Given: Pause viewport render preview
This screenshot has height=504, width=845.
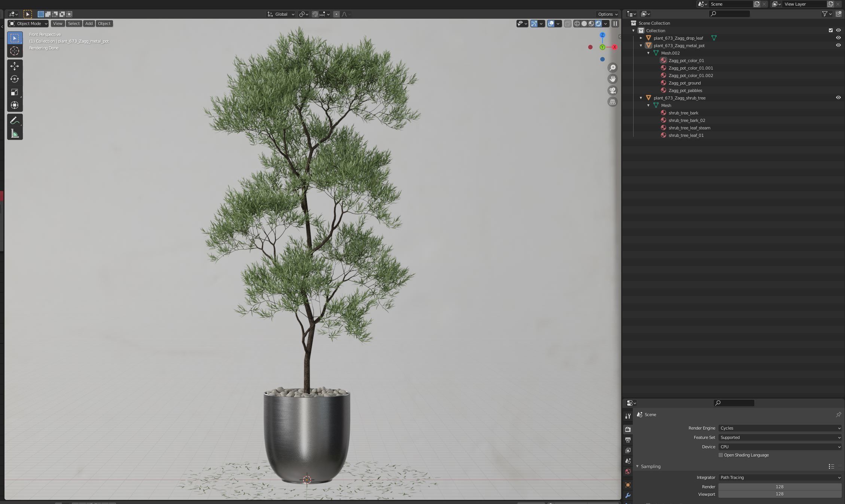Looking at the screenshot, I should 615,24.
